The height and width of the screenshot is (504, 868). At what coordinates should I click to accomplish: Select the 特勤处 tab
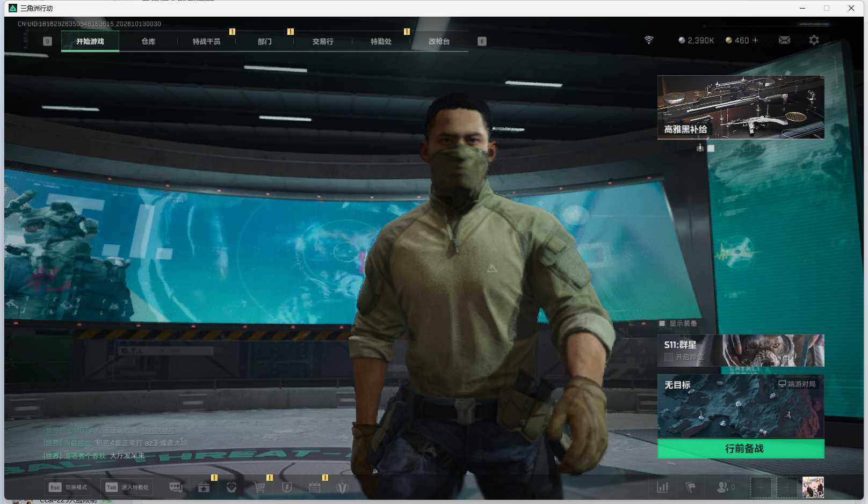coord(381,41)
